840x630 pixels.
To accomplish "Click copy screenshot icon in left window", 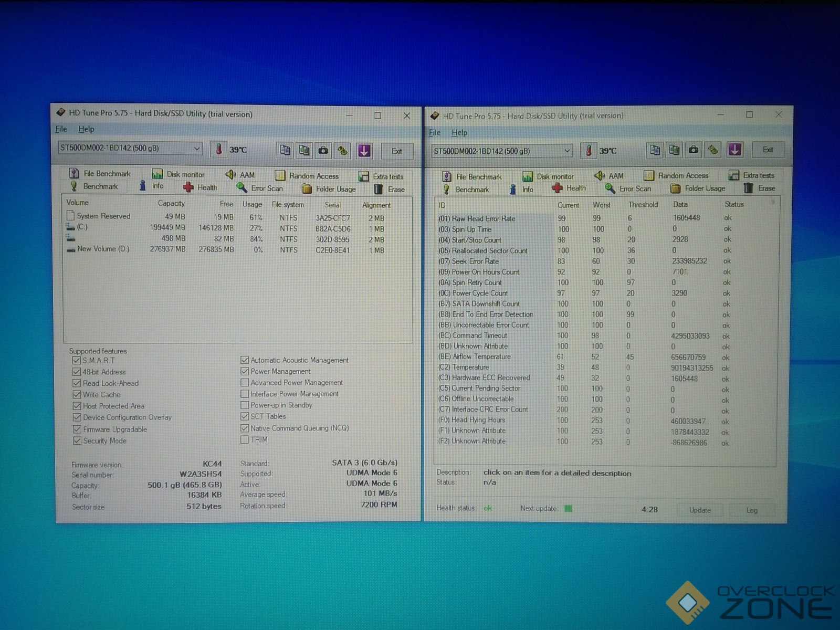I will [304, 150].
